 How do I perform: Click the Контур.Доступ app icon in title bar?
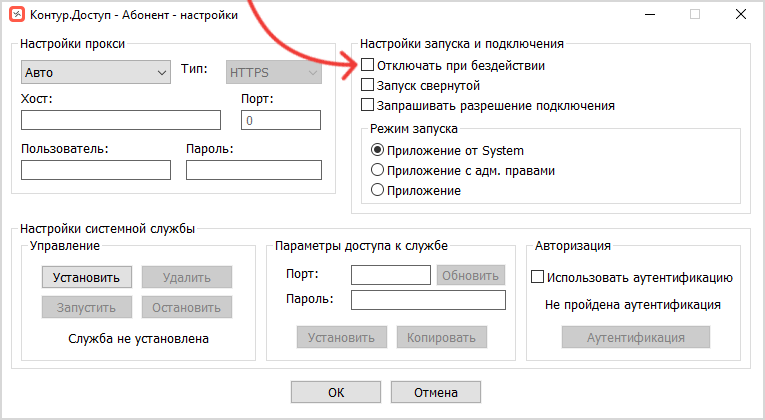pyautogui.click(x=17, y=15)
